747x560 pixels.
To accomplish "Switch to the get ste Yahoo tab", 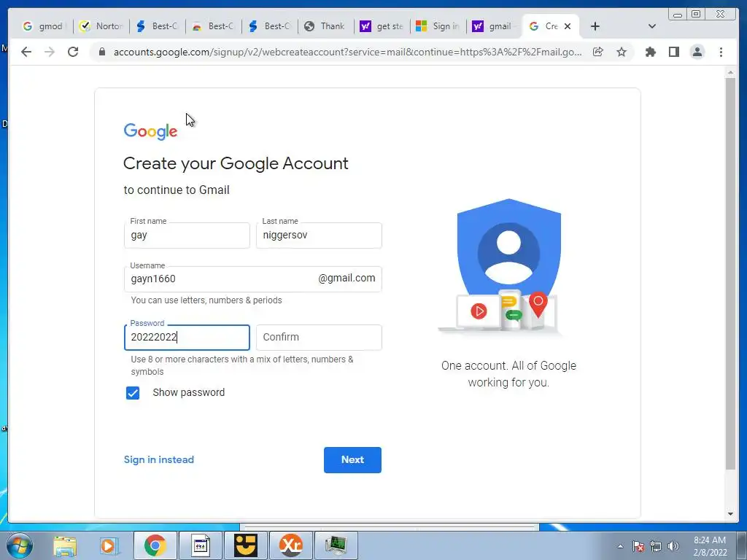I will point(382,26).
